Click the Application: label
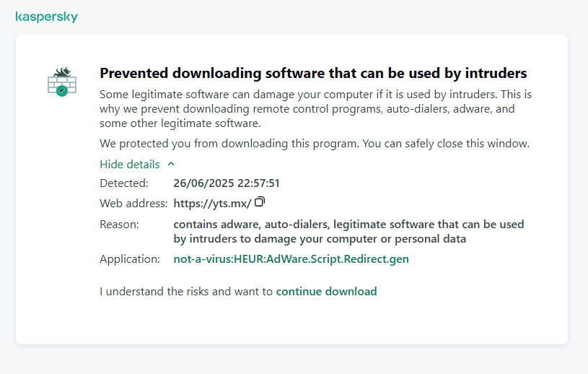The height and width of the screenshot is (374, 588). (x=130, y=258)
